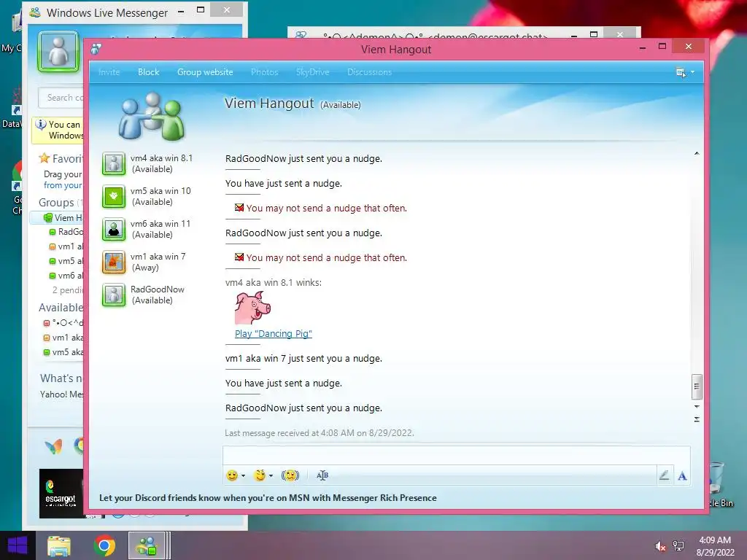
Task: Select RadGo contact under Groups in Messenger
Action: 66,232
